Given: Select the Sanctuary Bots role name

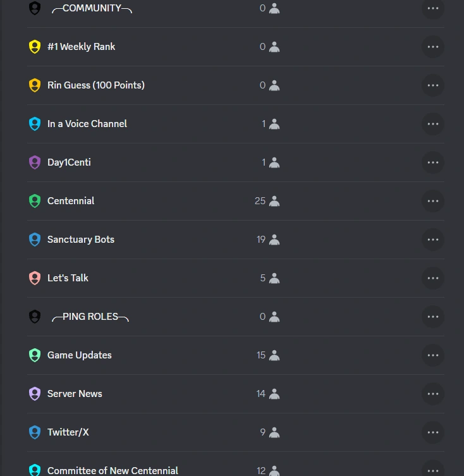Looking at the screenshot, I should point(81,240).
